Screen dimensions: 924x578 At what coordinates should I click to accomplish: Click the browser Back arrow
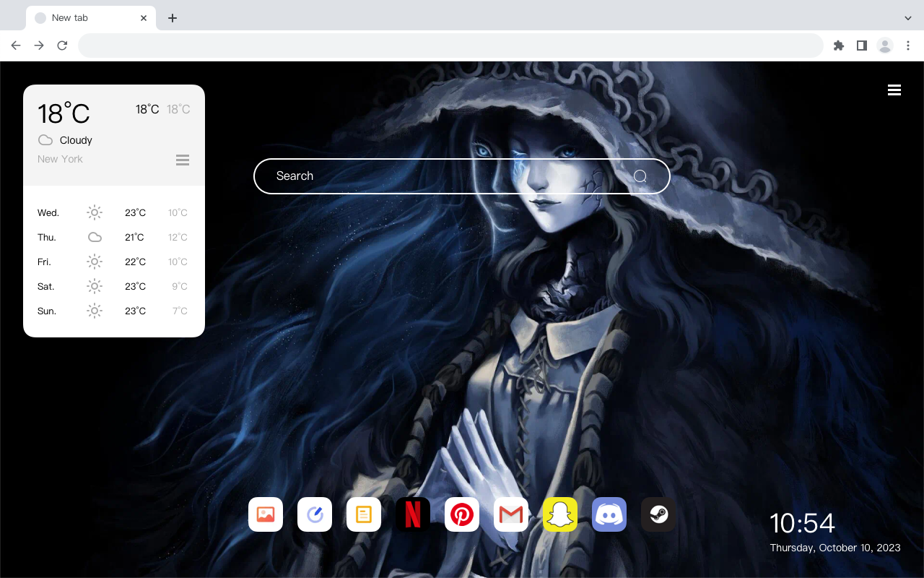(x=16, y=46)
